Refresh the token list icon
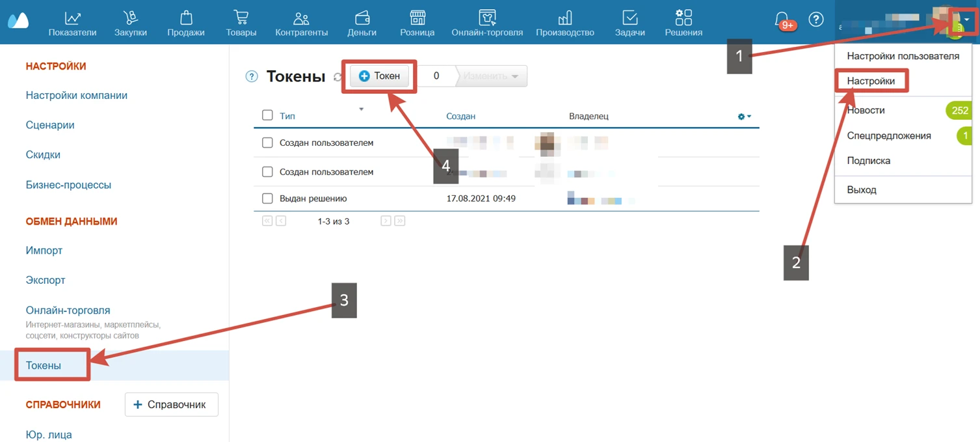This screenshot has width=980, height=442. point(338,77)
